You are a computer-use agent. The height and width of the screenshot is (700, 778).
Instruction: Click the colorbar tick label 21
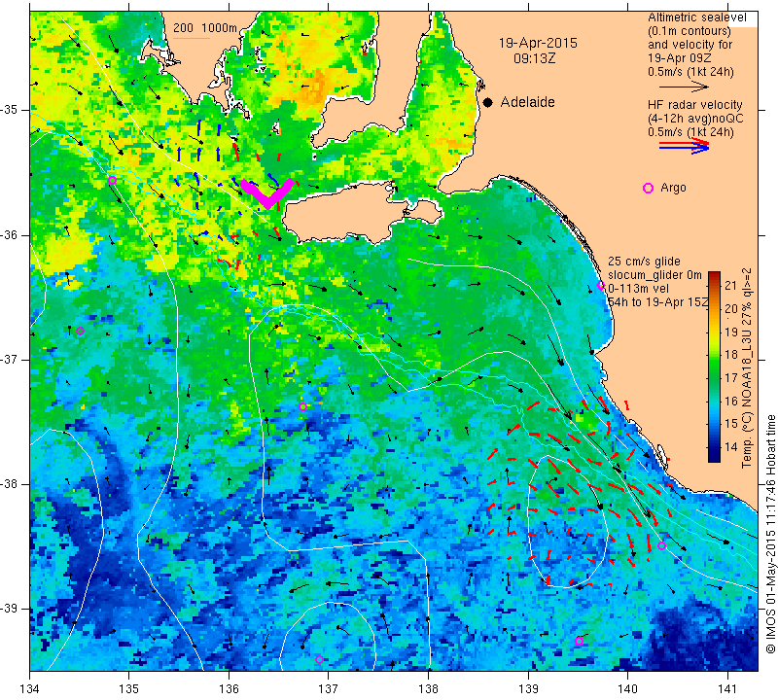[731, 285]
